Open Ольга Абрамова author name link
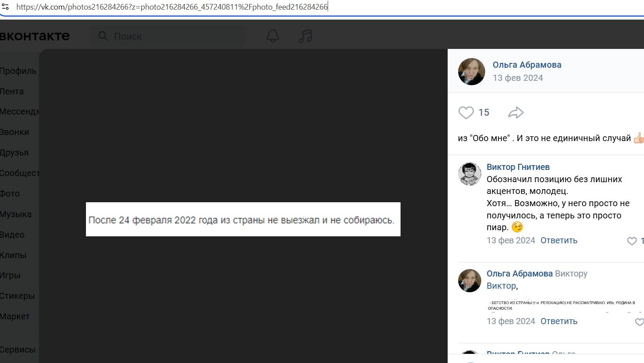 pyautogui.click(x=527, y=65)
